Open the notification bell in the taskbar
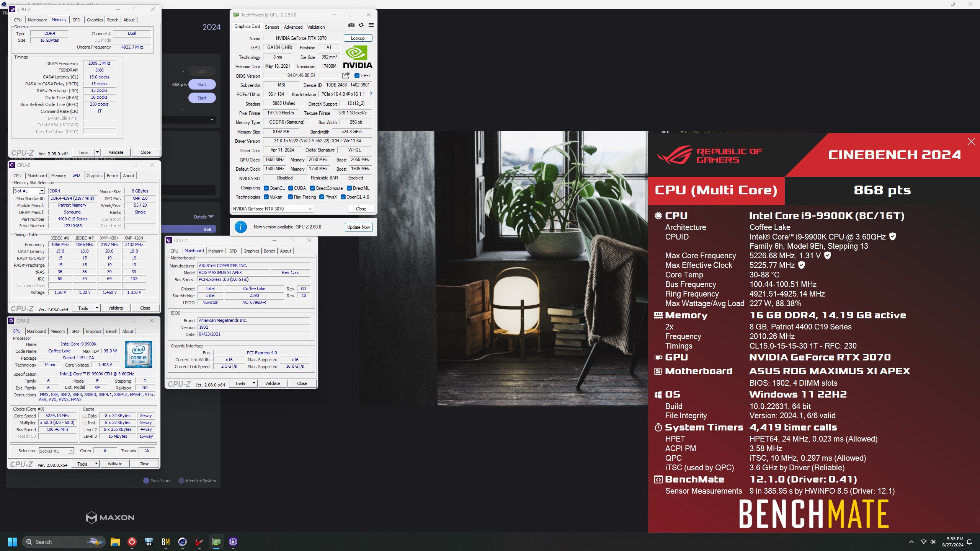980x551 pixels. (969, 542)
